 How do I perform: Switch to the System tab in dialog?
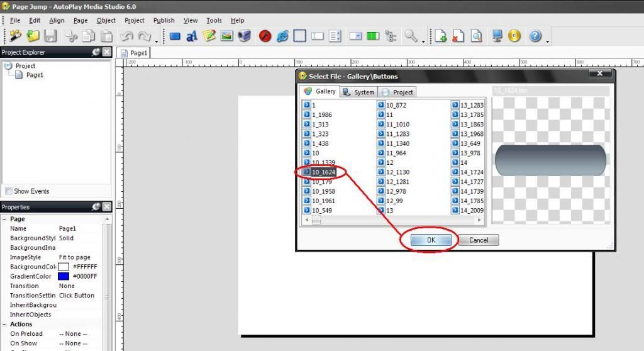coord(358,92)
